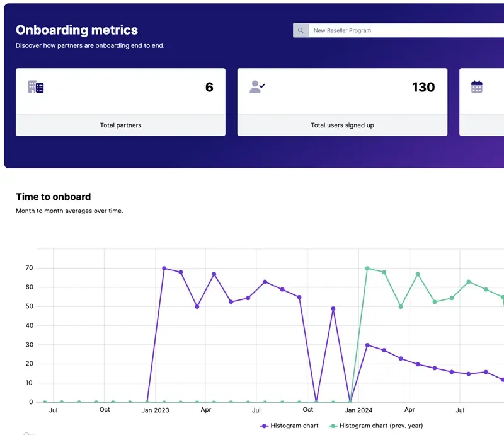This screenshot has height=435, width=504.
Task: Click the calendar icon on the third card
Action: (477, 87)
